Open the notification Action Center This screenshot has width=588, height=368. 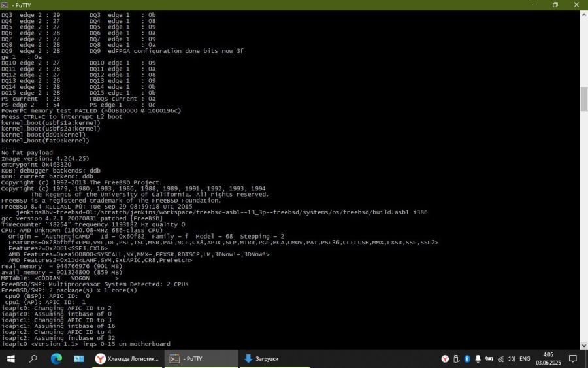point(572,358)
